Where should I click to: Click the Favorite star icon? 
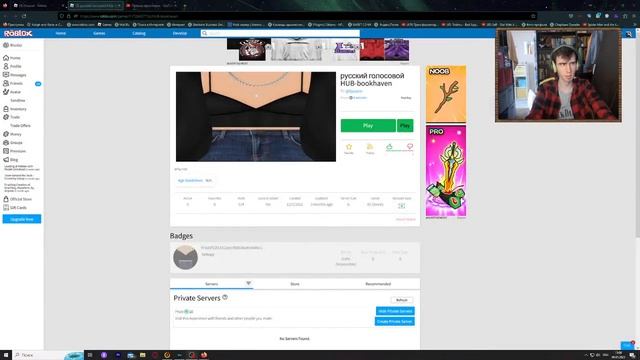[349, 148]
